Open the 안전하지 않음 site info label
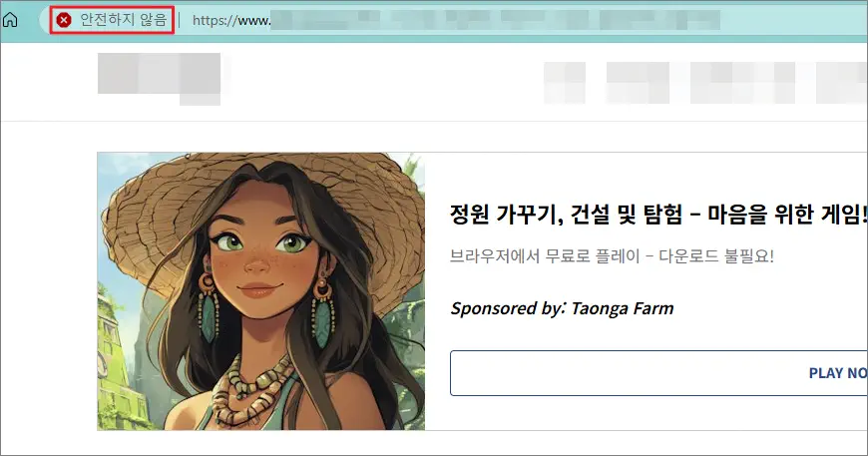 [123, 20]
